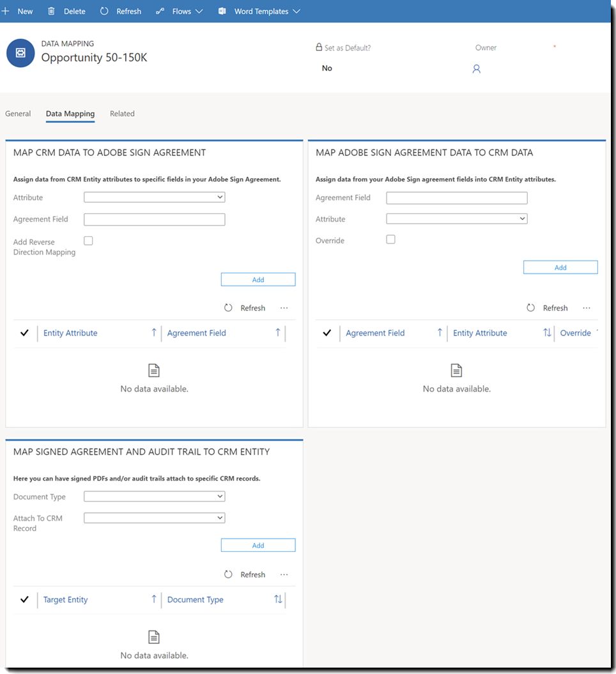616x674 pixels.
Task: Click the Data Mapping entity round icon
Action: [x=20, y=53]
